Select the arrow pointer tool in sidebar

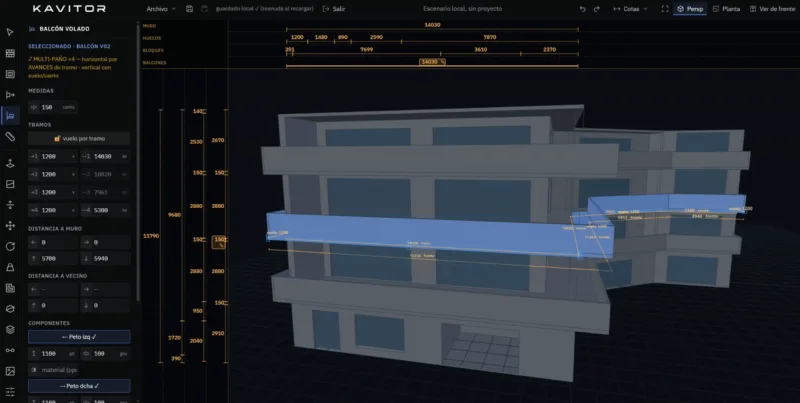pos(10,32)
